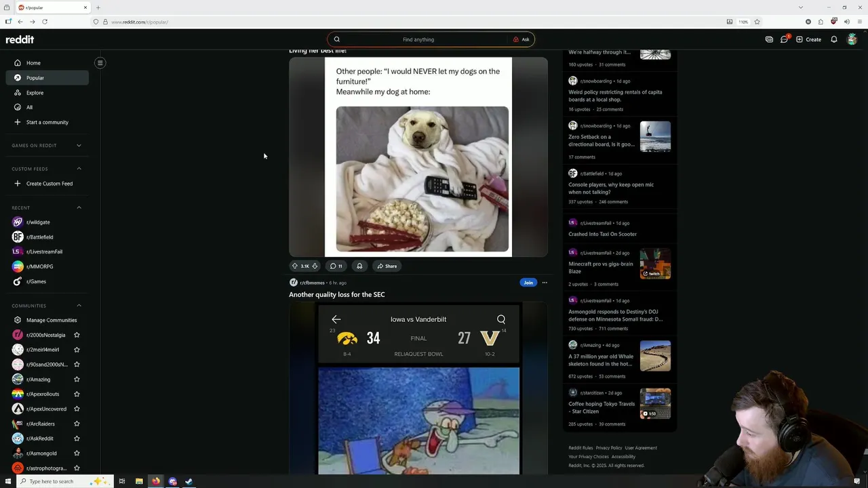Open the r/cfbmemes post options menu
Viewport: 868px width, 488px height.
[x=544, y=283]
